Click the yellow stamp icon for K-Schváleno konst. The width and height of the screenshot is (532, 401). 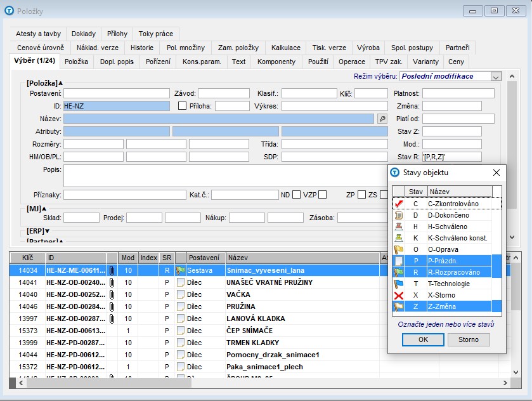[x=399, y=238]
